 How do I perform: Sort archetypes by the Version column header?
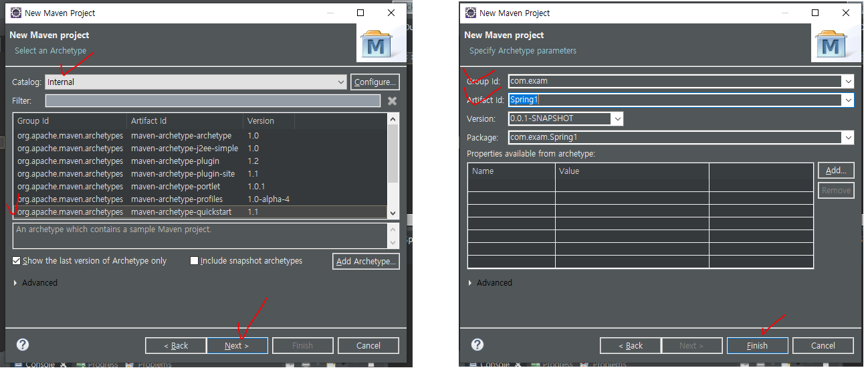pos(269,121)
